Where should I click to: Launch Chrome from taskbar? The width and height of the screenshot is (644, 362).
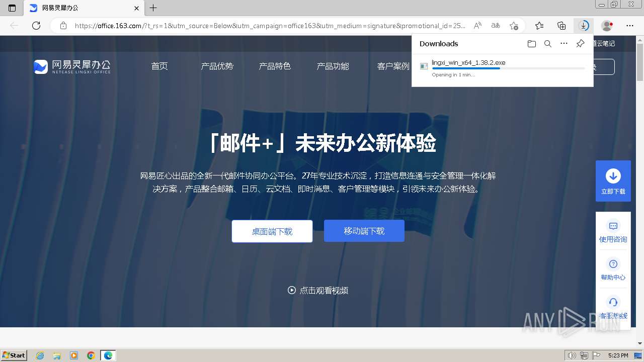coord(91,355)
